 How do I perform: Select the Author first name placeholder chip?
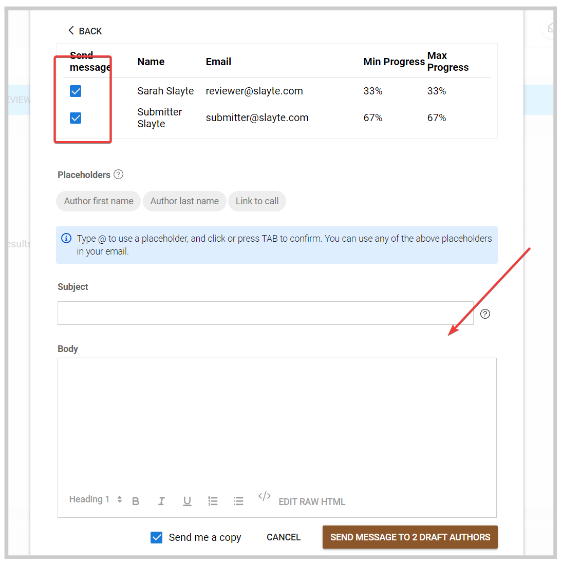click(x=98, y=201)
